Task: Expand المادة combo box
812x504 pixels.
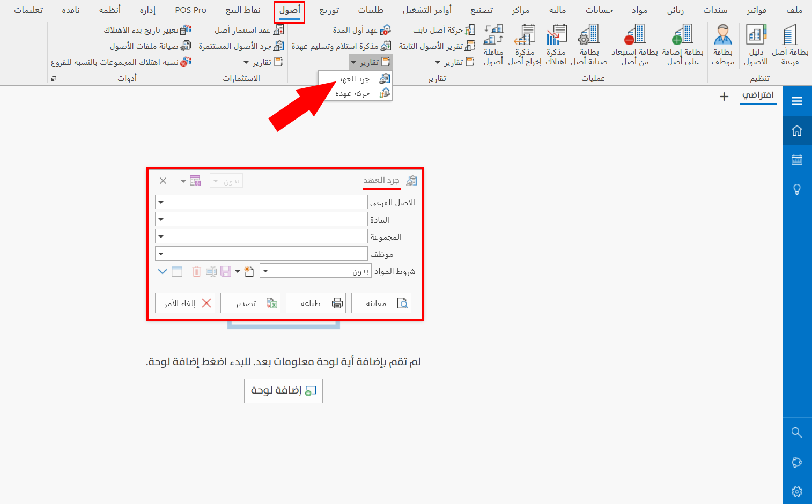Action: click(x=161, y=219)
